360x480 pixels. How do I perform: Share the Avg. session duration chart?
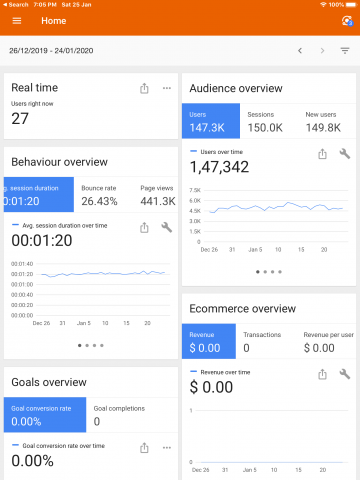click(x=144, y=228)
